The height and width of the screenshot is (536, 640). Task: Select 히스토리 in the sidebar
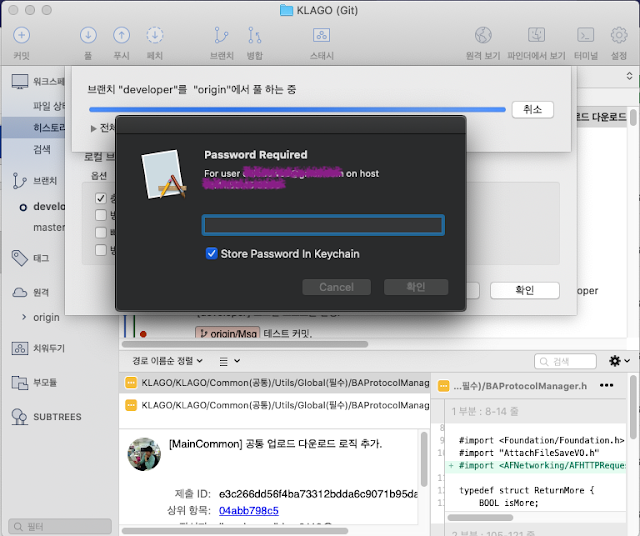tap(49, 128)
